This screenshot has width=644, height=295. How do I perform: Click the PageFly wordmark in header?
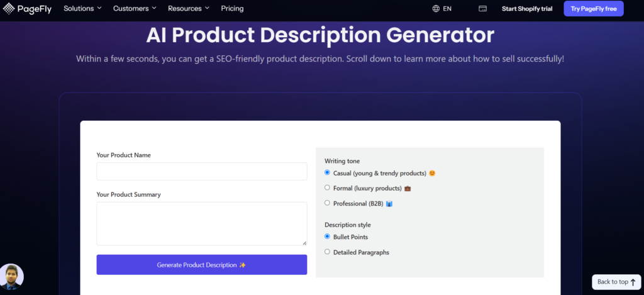coord(35,9)
